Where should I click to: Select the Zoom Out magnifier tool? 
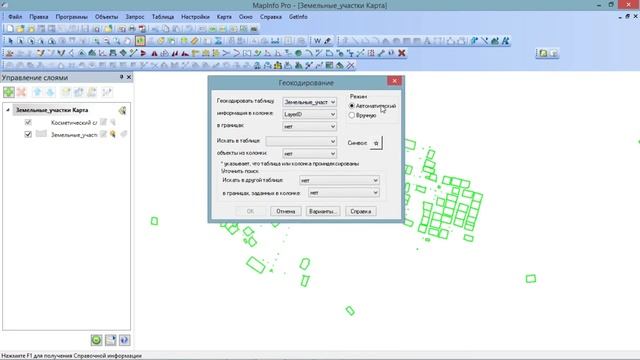107,41
